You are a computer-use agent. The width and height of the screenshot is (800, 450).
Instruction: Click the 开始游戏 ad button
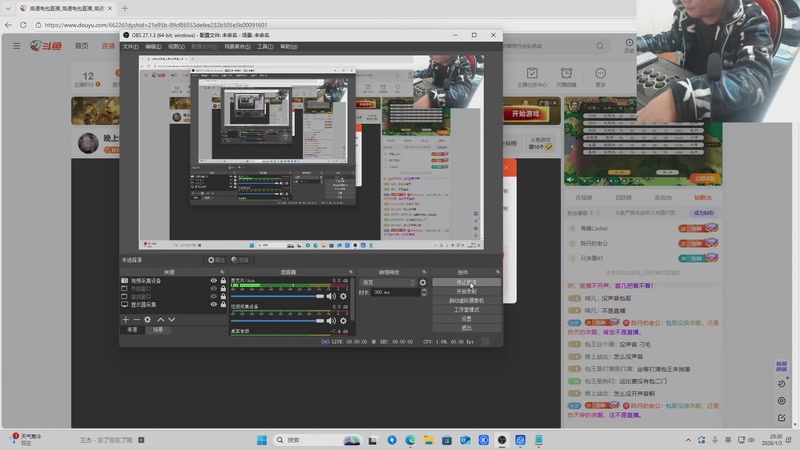(526, 113)
